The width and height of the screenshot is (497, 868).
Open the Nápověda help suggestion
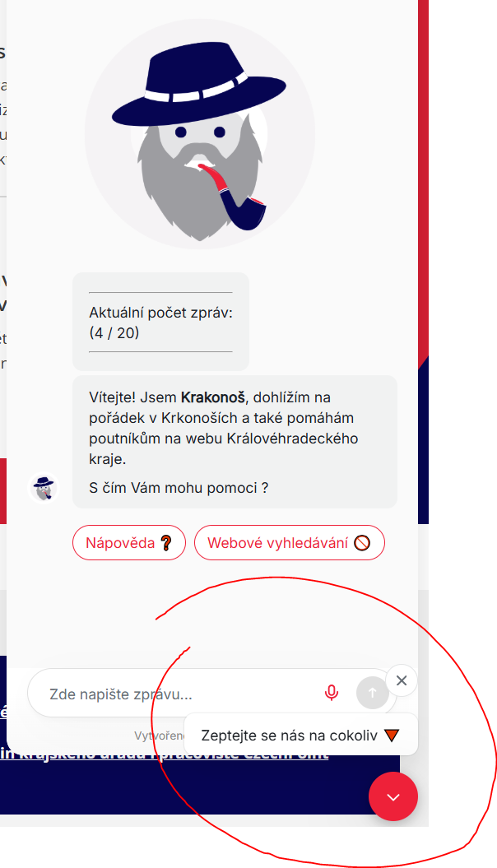point(129,542)
